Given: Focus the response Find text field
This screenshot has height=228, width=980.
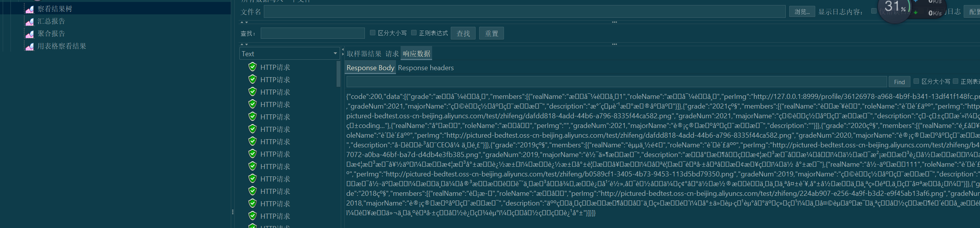Looking at the screenshot, I should pyautogui.click(x=617, y=82).
